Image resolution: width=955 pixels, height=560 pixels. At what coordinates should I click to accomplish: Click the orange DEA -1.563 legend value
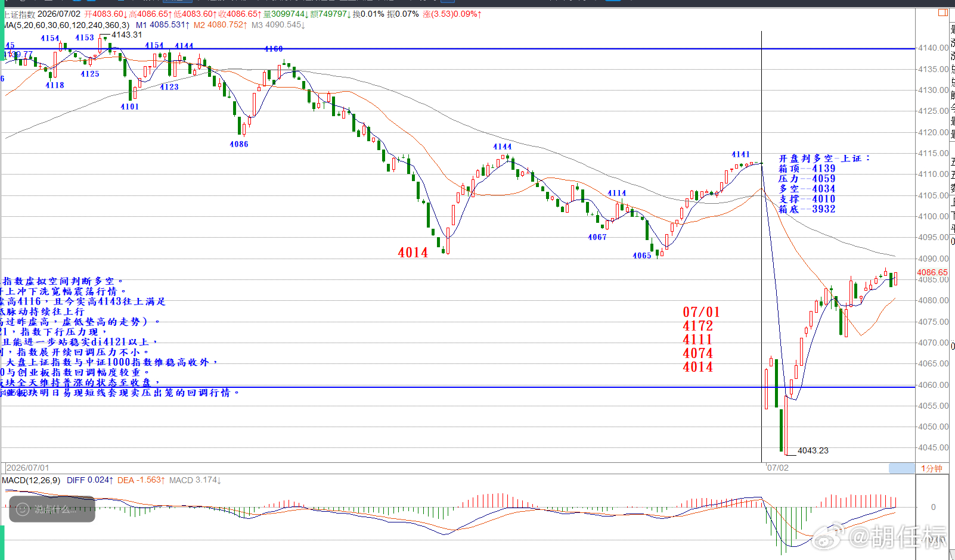click(141, 480)
